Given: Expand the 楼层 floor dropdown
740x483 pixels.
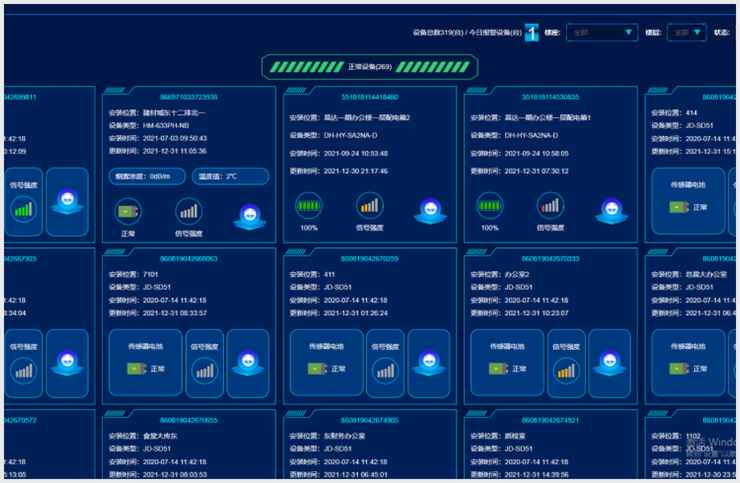Looking at the screenshot, I should pos(686,33).
